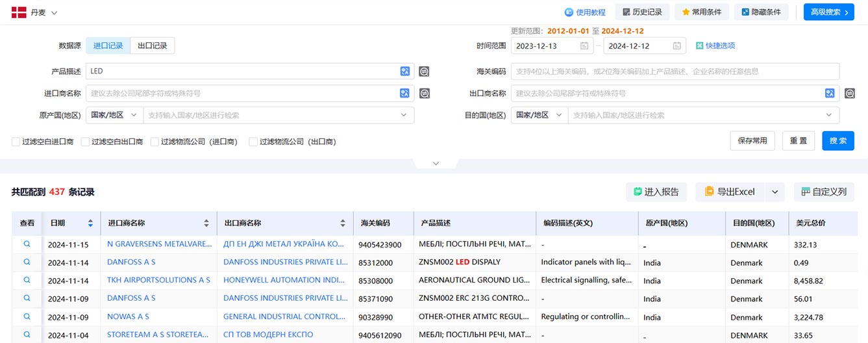Click 导出Excel export button

click(x=730, y=192)
